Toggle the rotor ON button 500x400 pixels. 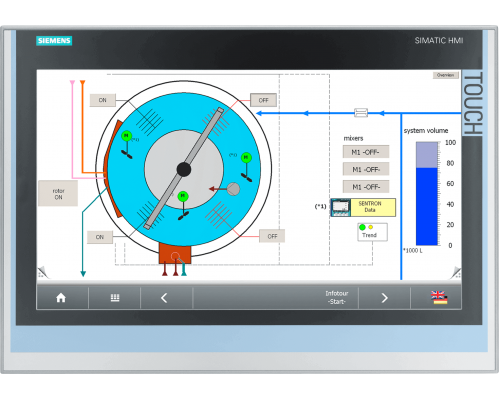coord(58,194)
